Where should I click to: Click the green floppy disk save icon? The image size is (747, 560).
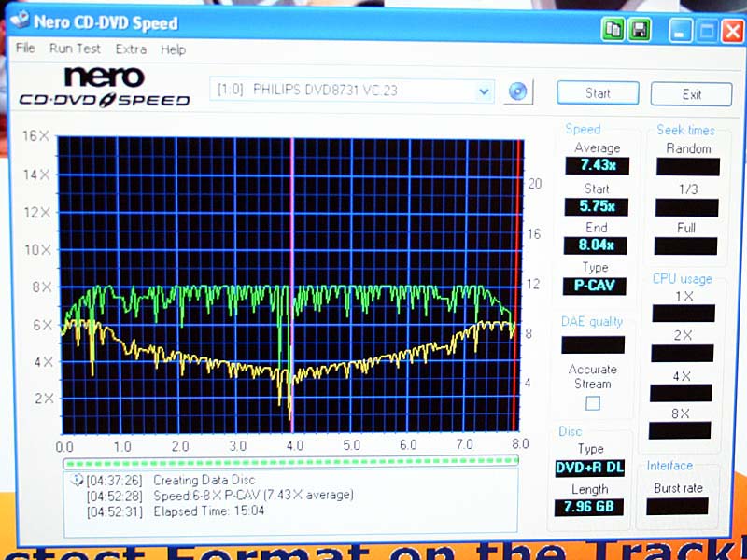640,31
